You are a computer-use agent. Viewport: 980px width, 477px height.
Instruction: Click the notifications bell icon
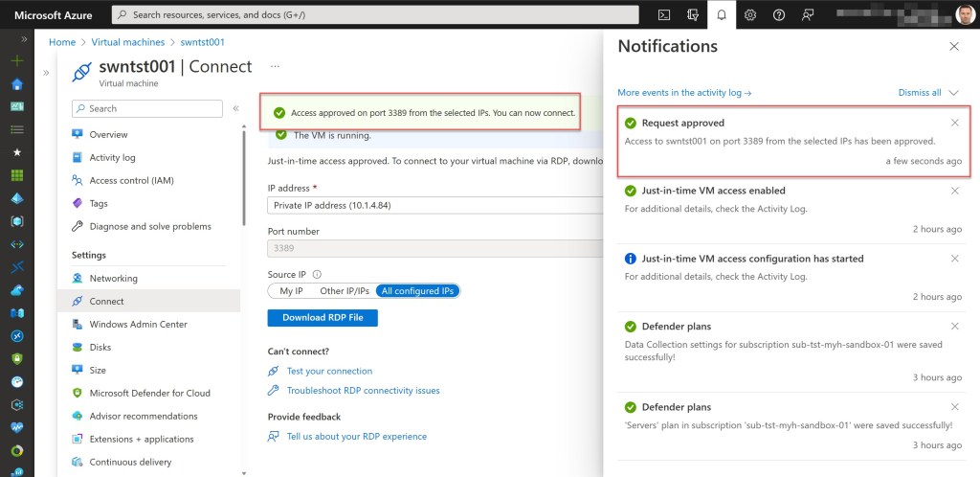(x=722, y=14)
